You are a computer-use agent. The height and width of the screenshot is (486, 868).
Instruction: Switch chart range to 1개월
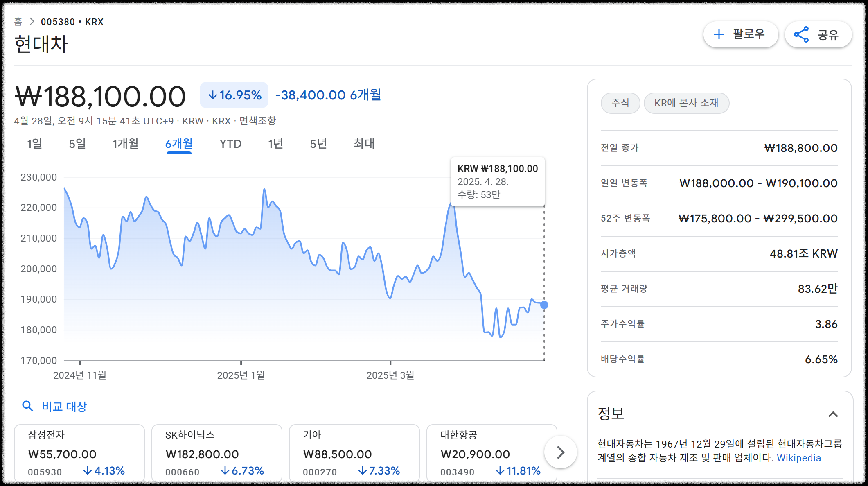[x=126, y=144]
